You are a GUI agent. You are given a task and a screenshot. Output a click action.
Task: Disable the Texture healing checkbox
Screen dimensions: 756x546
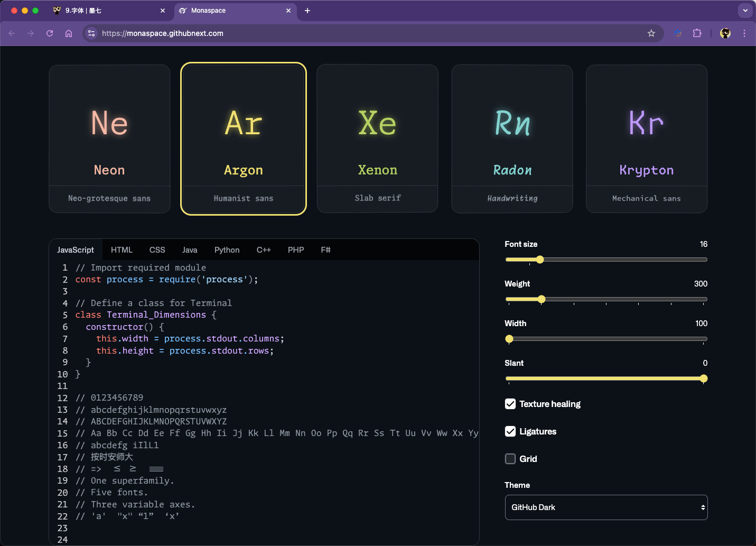[510, 404]
